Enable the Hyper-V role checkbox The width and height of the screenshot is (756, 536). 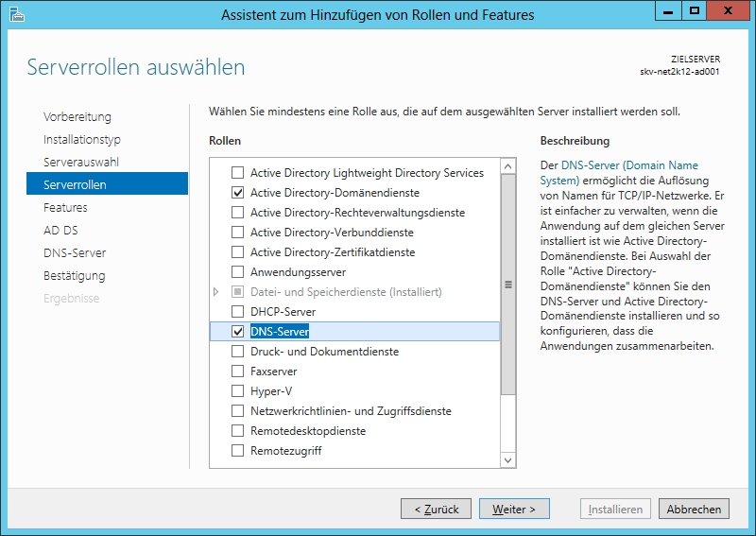point(237,391)
